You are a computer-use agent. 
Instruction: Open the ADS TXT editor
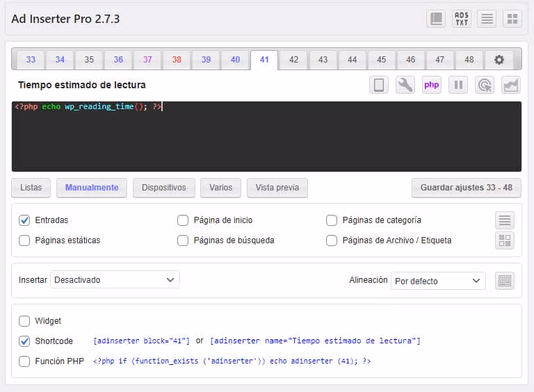[x=462, y=19]
